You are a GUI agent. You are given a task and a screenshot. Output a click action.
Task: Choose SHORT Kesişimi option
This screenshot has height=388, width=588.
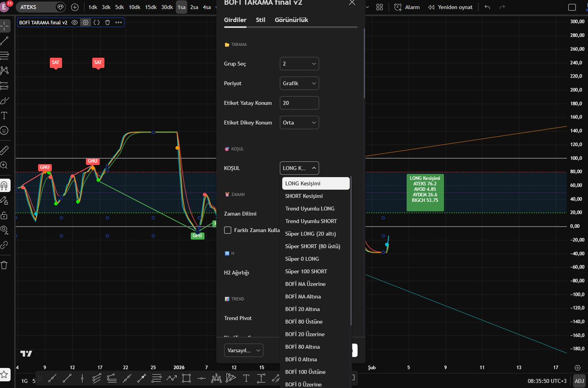pyautogui.click(x=316, y=196)
